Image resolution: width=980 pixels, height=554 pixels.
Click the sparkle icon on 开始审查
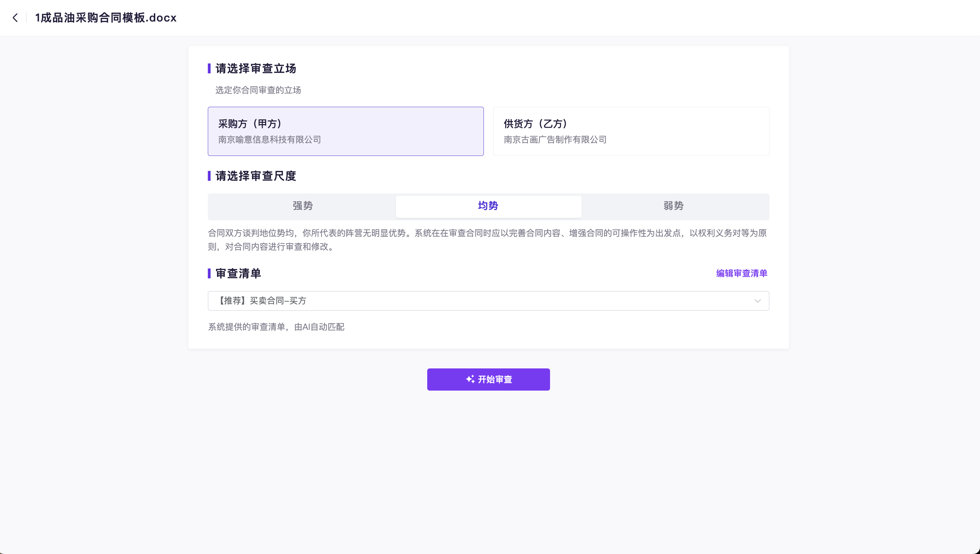pyautogui.click(x=470, y=379)
